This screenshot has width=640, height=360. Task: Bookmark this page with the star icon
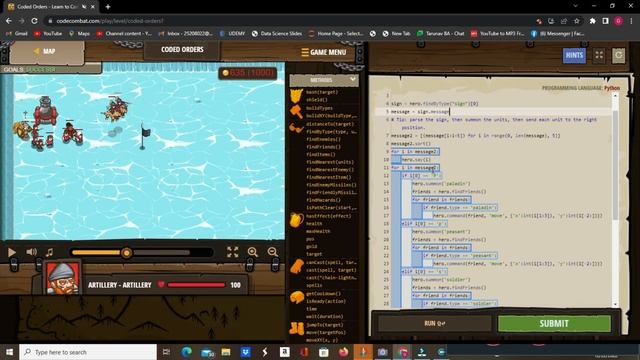pyautogui.click(x=576, y=21)
